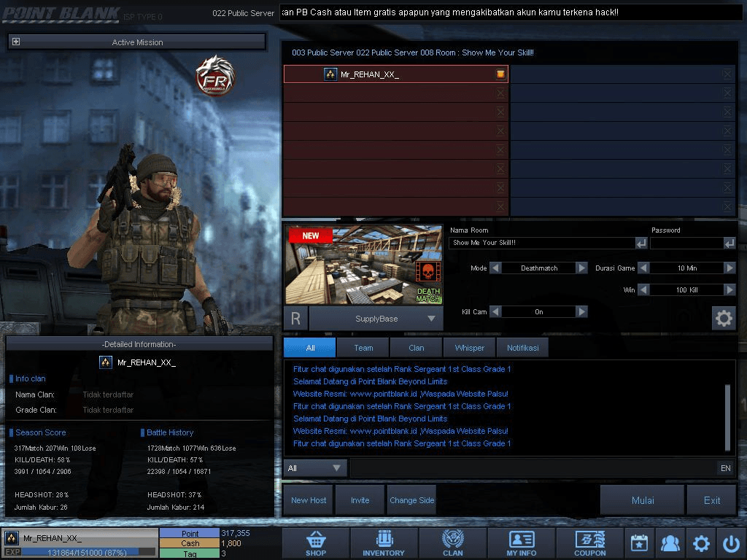This screenshot has height=560, width=747.
Task: Switch Kill Cam with right arrow
Action: 581,312
